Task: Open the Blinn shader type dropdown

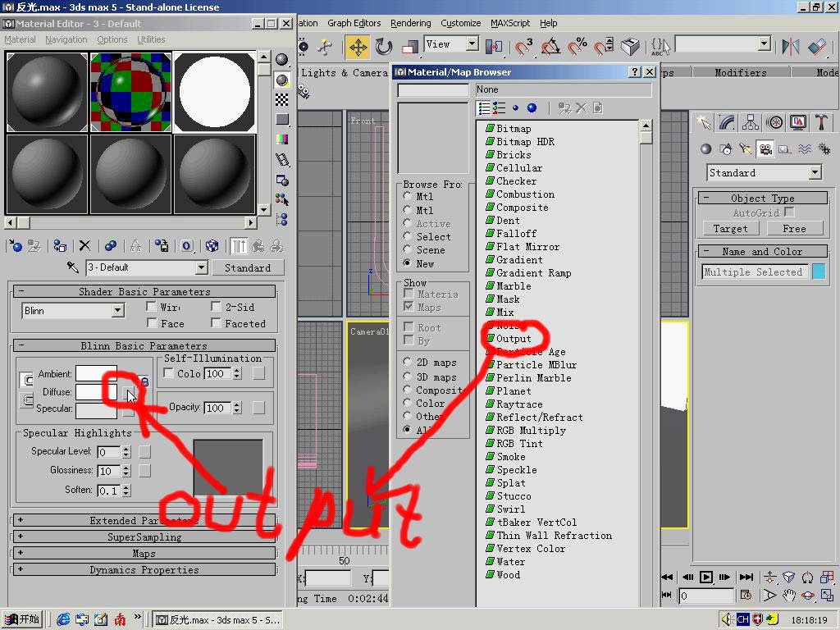Action: [118, 311]
